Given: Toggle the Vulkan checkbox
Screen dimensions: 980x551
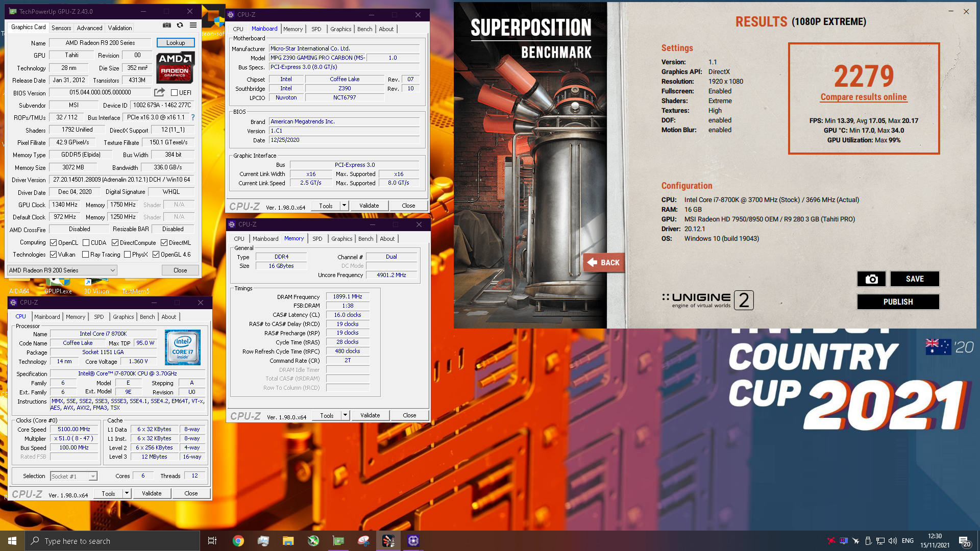Looking at the screenshot, I should point(53,255).
